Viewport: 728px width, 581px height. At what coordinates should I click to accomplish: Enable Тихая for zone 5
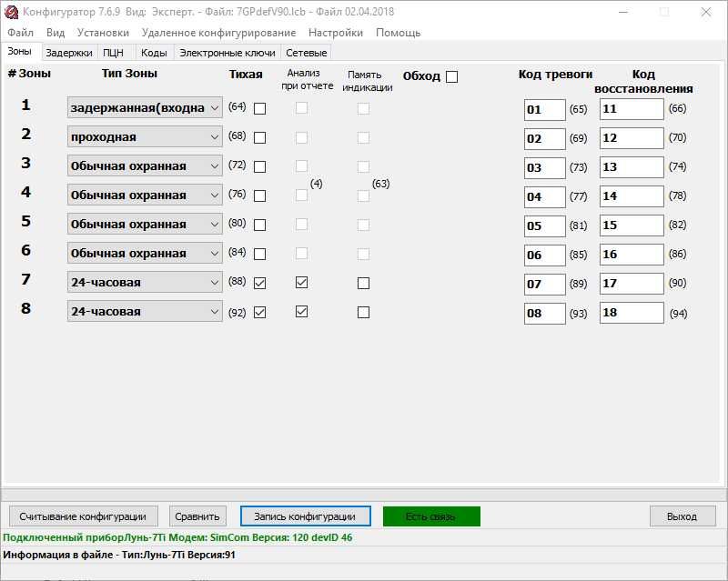coord(260,225)
